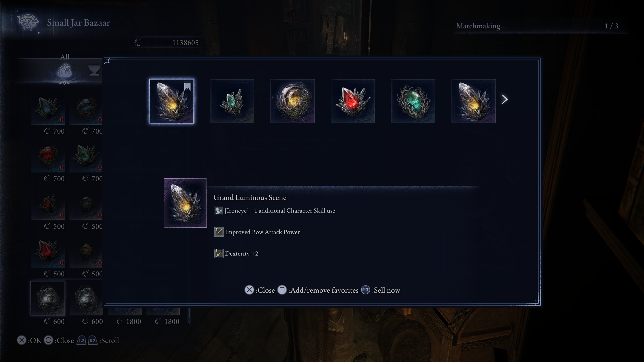Click the Sell now R3 button
644x362 pixels.
coord(365,290)
